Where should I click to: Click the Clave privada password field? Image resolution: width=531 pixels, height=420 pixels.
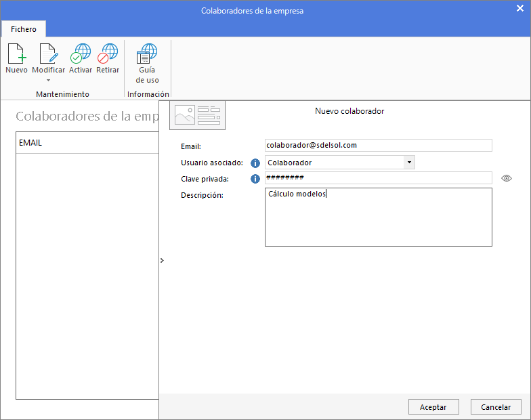click(378, 177)
